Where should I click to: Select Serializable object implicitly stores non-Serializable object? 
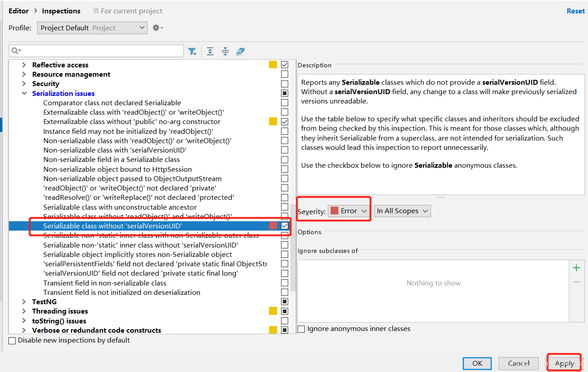137,254
